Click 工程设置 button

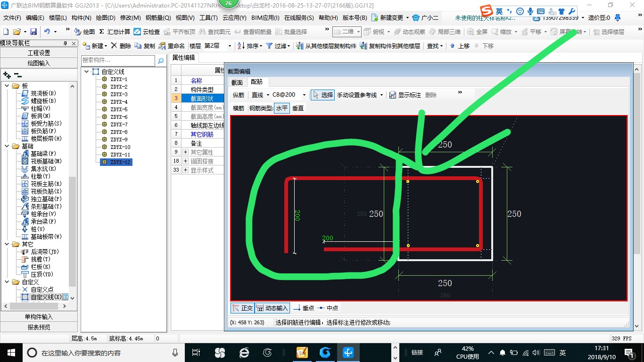pyautogui.click(x=39, y=53)
